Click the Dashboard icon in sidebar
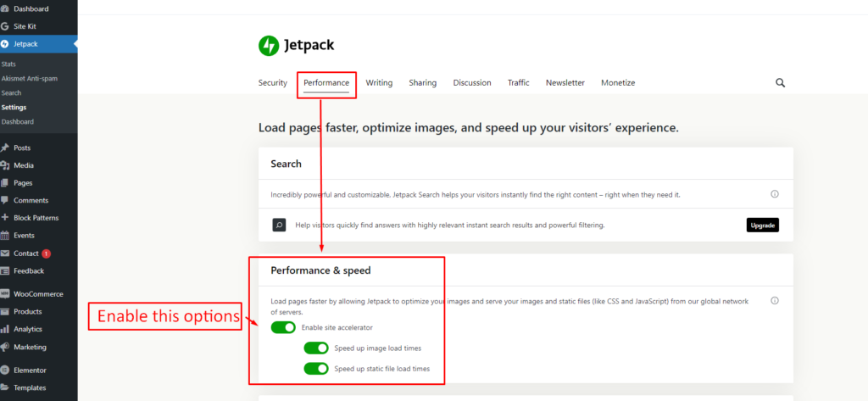 (x=4, y=8)
